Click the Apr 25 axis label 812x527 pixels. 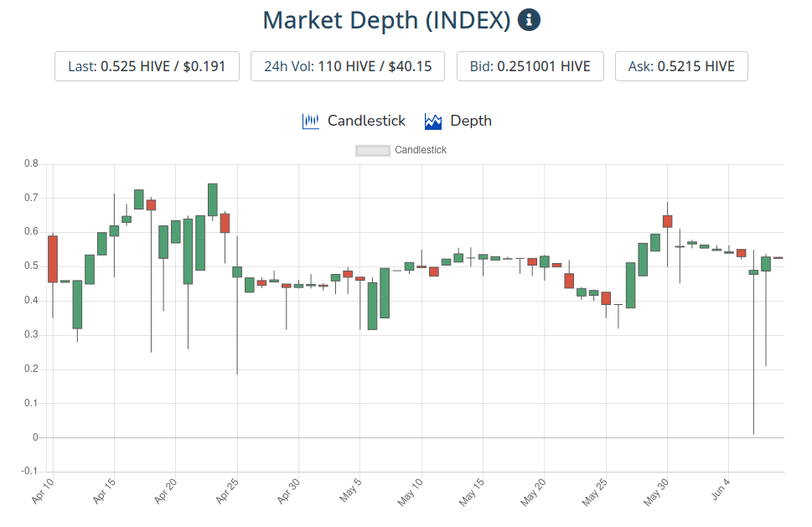tap(227, 491)
